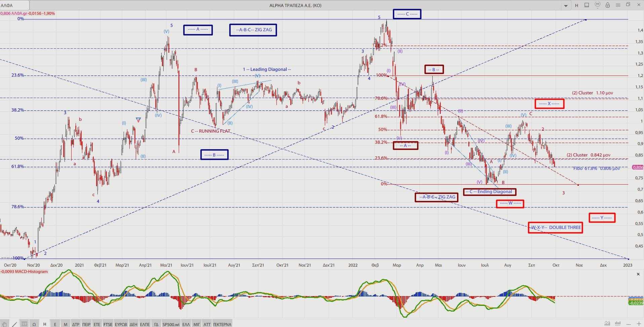Expand the symbol dropdown arrow
The image size is (644, 327).
(566, 5)
